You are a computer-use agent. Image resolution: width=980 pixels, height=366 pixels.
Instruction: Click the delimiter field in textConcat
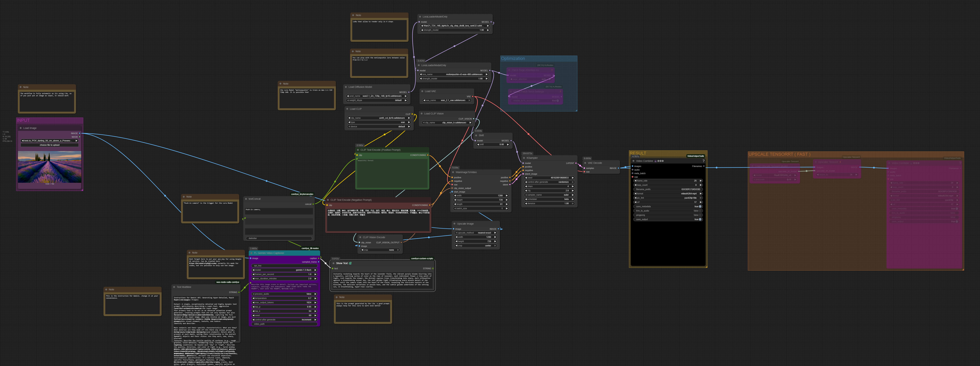279,238
